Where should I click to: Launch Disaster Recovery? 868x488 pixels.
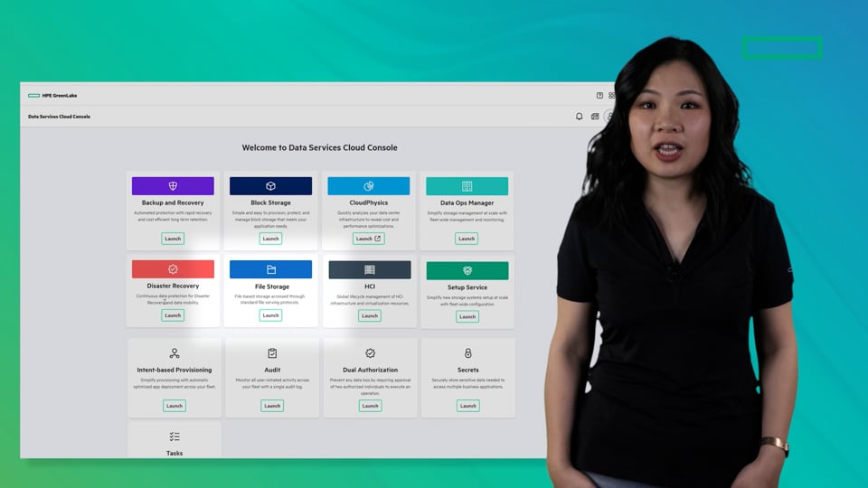[x=173, y=315]
